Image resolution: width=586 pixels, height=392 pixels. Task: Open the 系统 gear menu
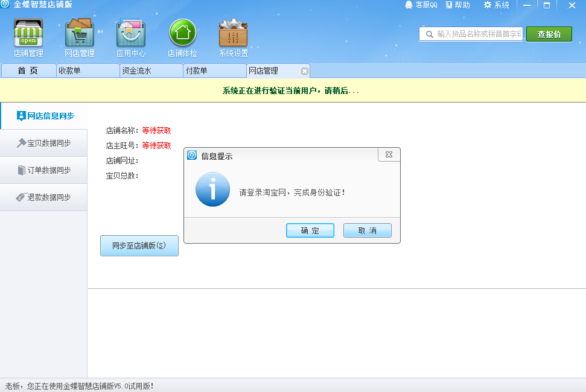pyautogui.click(x=496, y=5)
